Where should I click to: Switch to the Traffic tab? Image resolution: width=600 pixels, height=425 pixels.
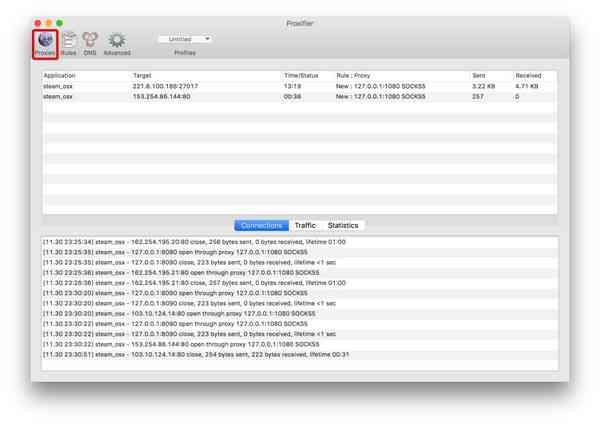(305, 226)
